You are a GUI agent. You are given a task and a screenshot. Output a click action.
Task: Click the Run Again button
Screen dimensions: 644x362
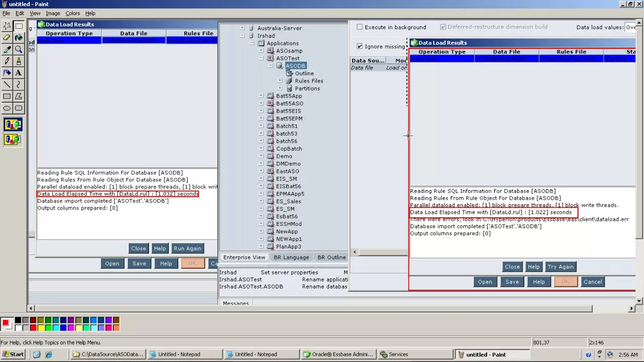[187, 248]
